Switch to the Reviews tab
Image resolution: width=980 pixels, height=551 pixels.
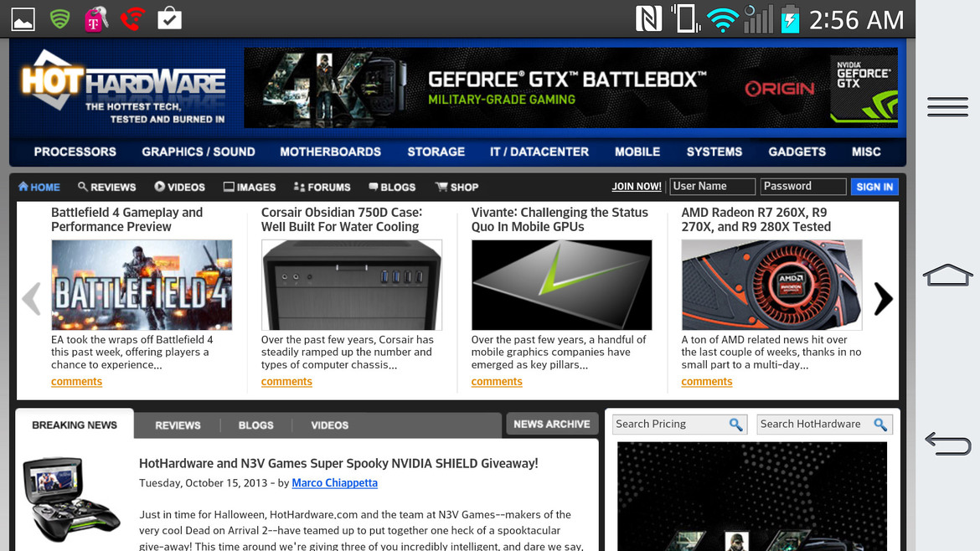178,425
